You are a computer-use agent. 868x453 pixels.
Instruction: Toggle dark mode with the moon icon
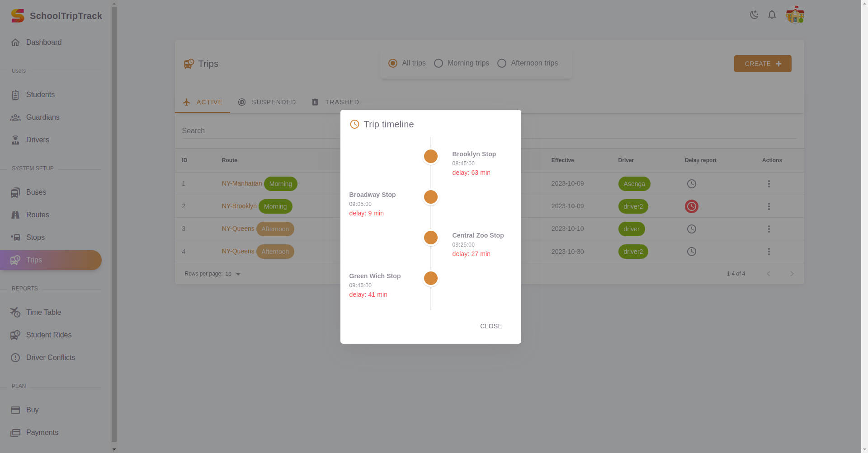click(x=754, y=14)
